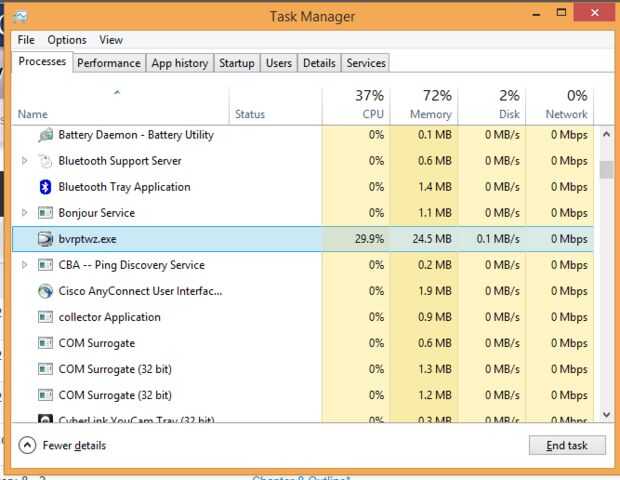
Task: Click the scrollbar up arrow
Action: (x=606, y=134)
